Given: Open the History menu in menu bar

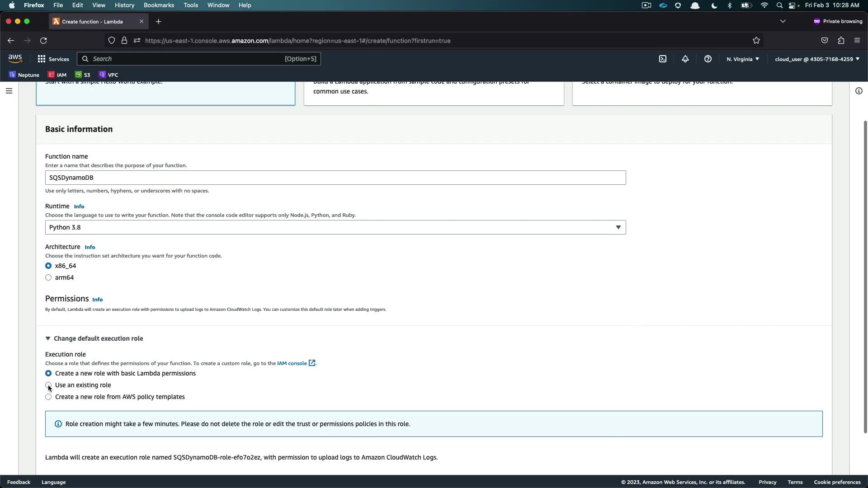Looking at the screenshot, I should pos(124,5).
